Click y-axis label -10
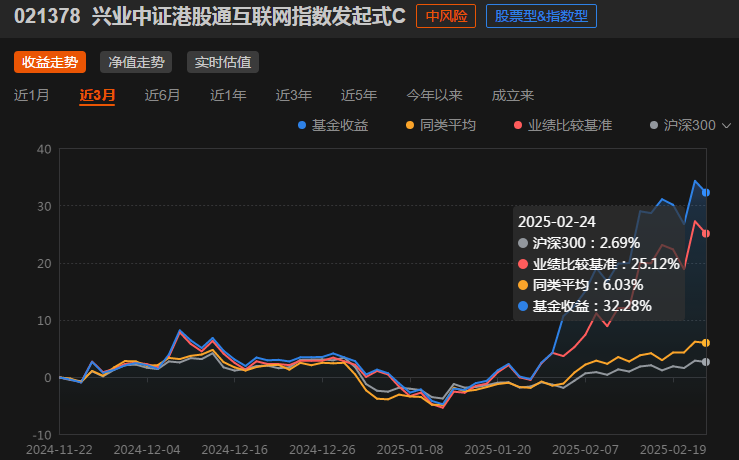Viewport: 739px width, 460px height. (42, 435)
